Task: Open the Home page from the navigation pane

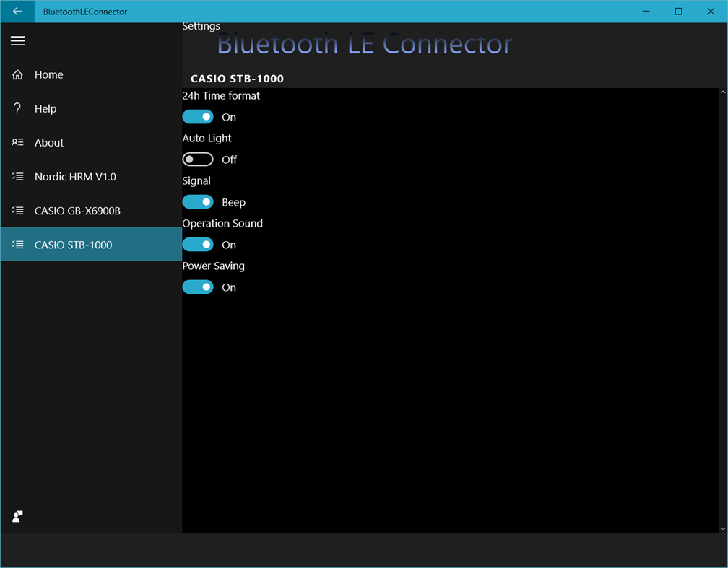Action: point(48,74)
